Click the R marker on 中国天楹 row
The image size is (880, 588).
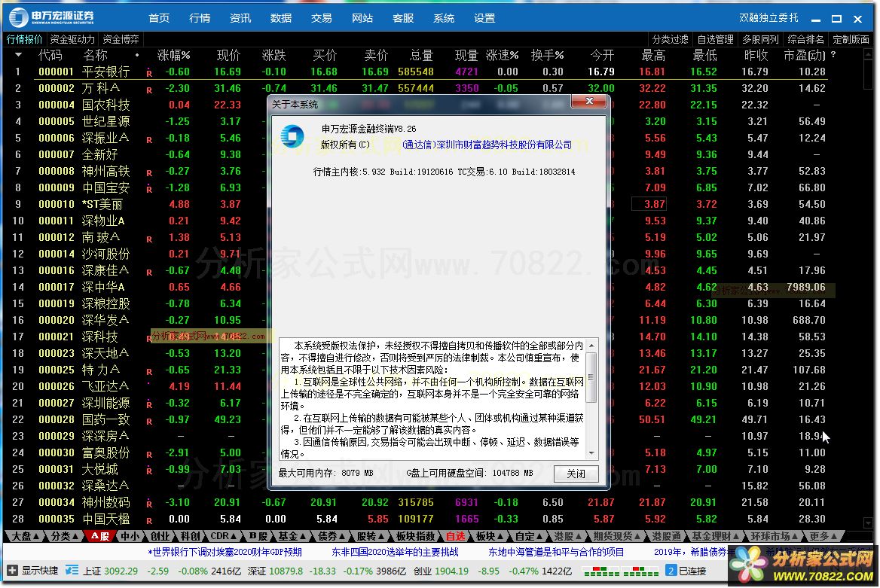[x=149, y=520]
